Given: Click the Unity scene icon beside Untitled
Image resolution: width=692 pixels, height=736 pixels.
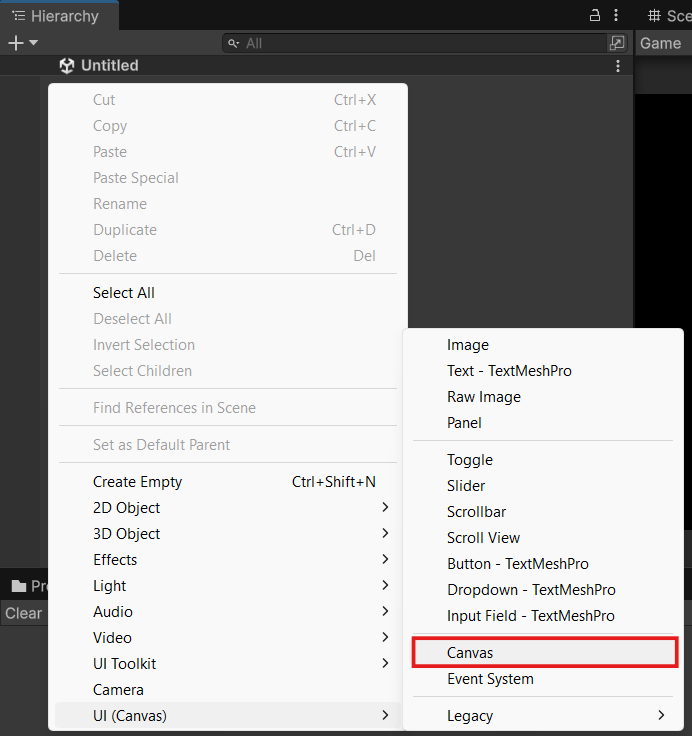Looking at the screenshot, I should [67, 66].
